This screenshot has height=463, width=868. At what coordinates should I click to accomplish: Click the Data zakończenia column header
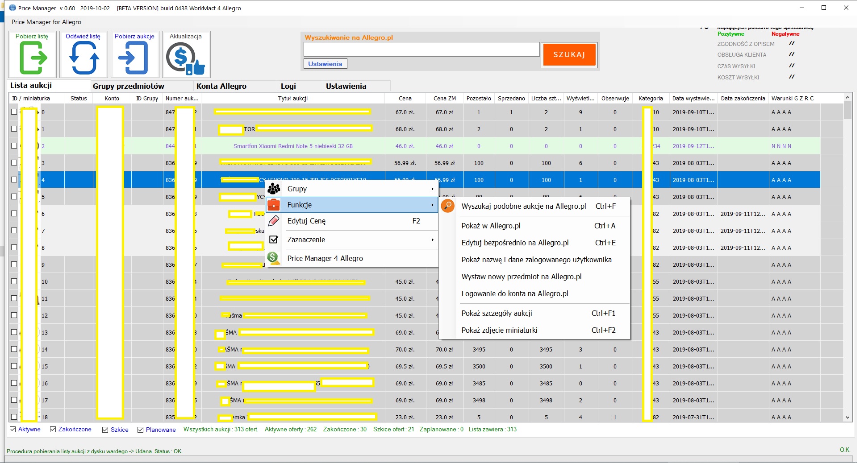pos(743,98)
